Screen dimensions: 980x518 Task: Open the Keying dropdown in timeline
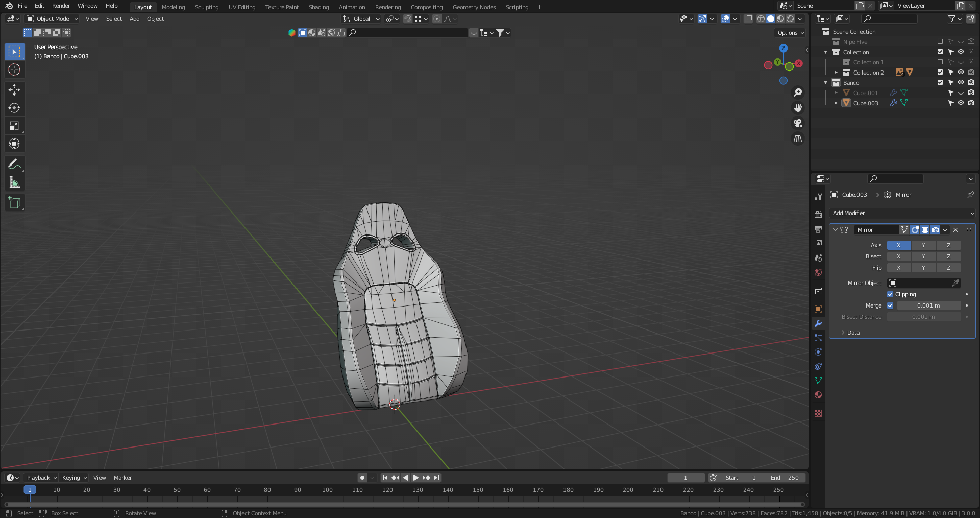(x=75, y=478)
